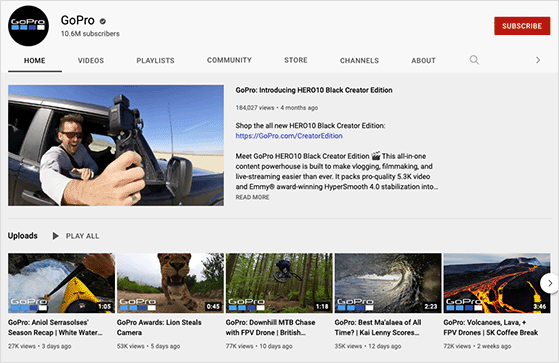Viewport: 559px width, 363px height.
Task: Select the Home tab
Action: tap(35, 61)
